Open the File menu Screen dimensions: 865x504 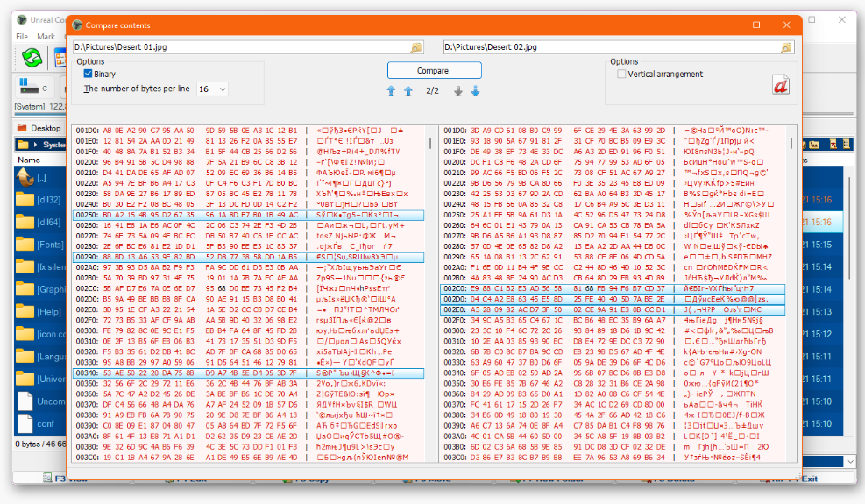[22, 37]
